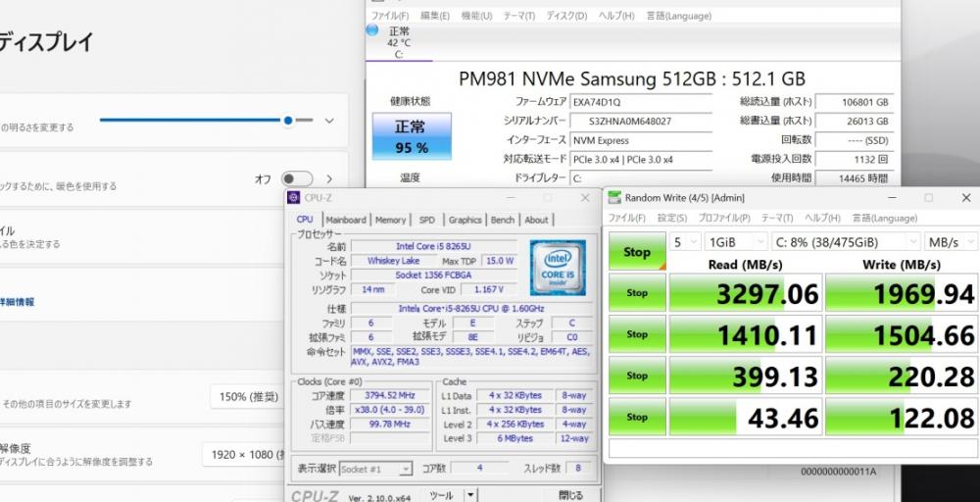Click the CPU-Z title bar app icon

click(293, 197)
